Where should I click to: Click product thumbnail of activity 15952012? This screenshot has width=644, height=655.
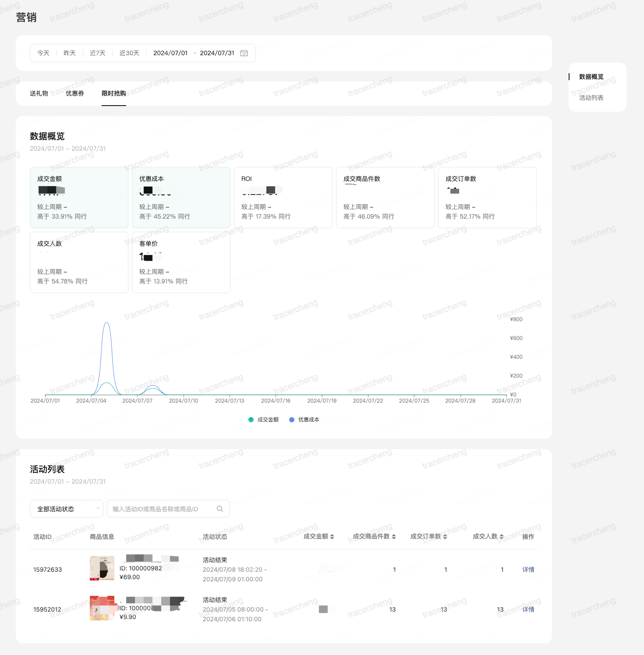coord(102,608)
